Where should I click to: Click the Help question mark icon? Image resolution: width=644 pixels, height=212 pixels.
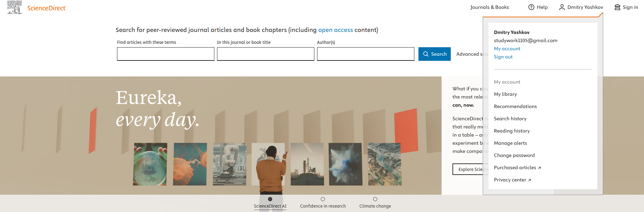tap(531, 7)
